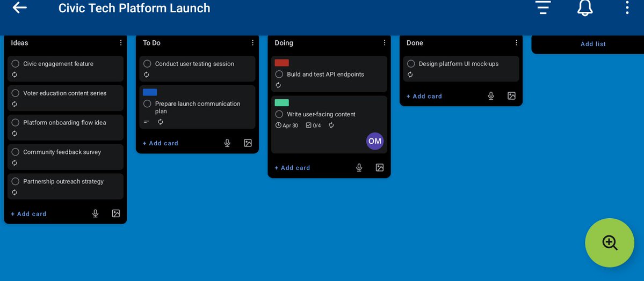Mark Write user-facing content complete

tap(279, 114)
